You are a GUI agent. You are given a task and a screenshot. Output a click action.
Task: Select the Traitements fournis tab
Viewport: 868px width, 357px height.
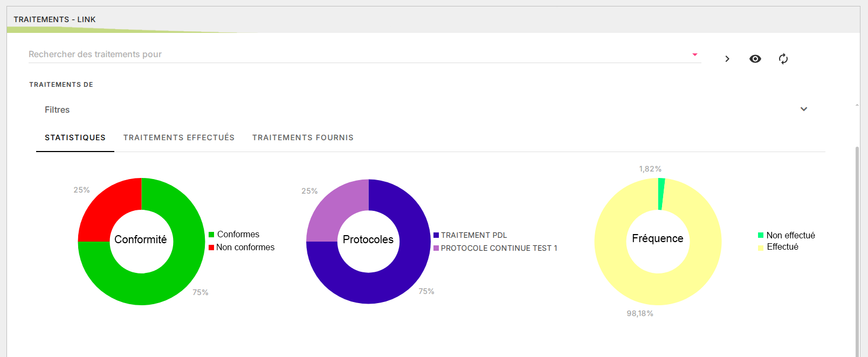tap(303, 138)
